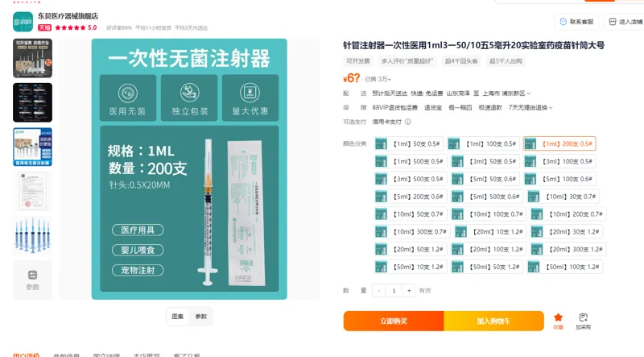Pick the 【20ml】50支 1.2# option
644x357 pixels.
click(411, 249)
